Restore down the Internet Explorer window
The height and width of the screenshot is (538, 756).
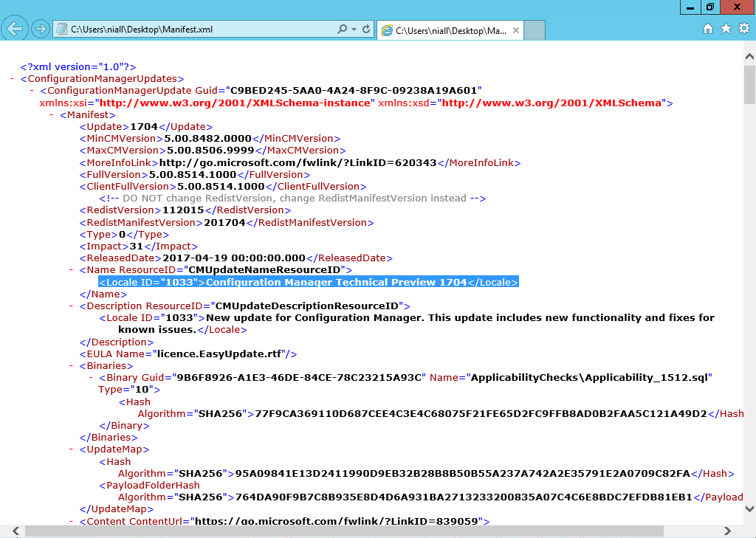710,7
